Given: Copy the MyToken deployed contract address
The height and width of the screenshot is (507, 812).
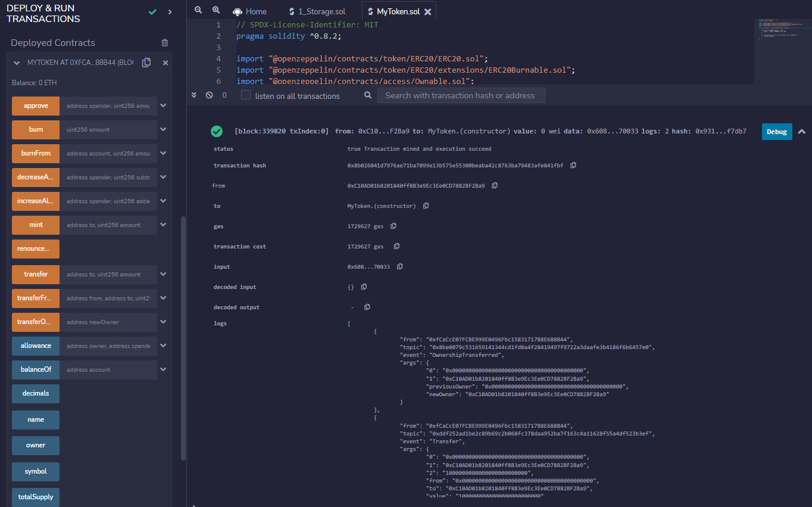Looking at the screenshot, I should [146, 63].
